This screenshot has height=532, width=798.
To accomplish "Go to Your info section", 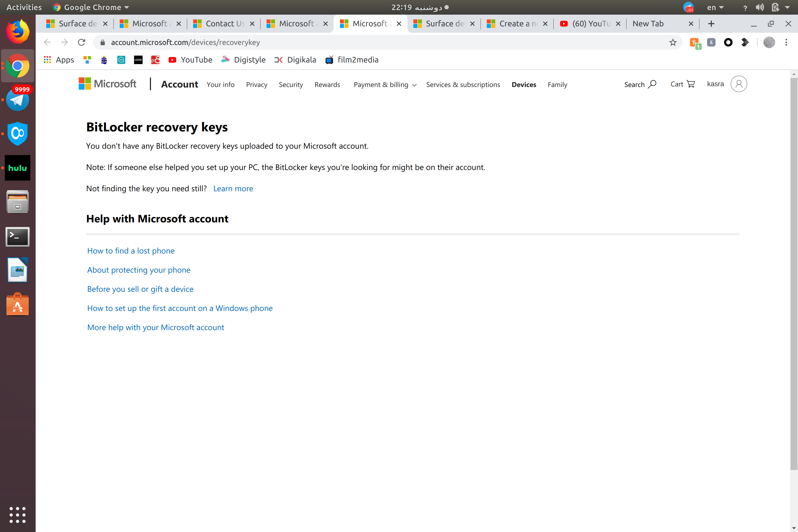I will coord(221,85).
